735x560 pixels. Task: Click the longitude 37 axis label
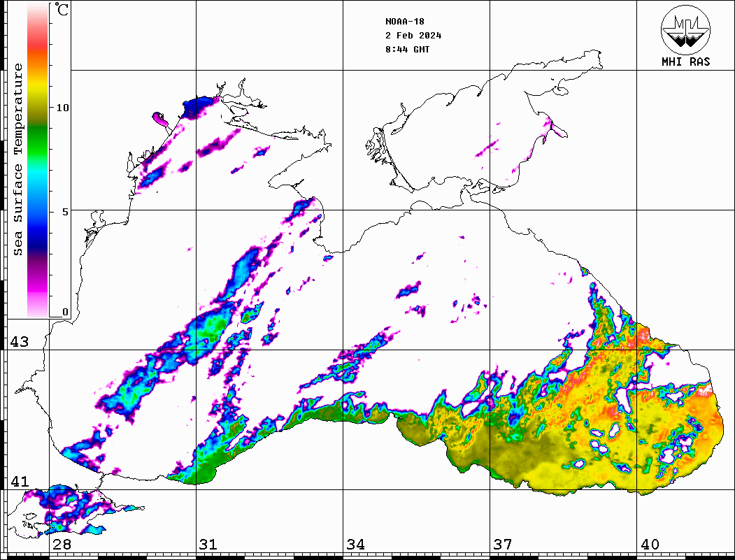click(x=502, y=545)
